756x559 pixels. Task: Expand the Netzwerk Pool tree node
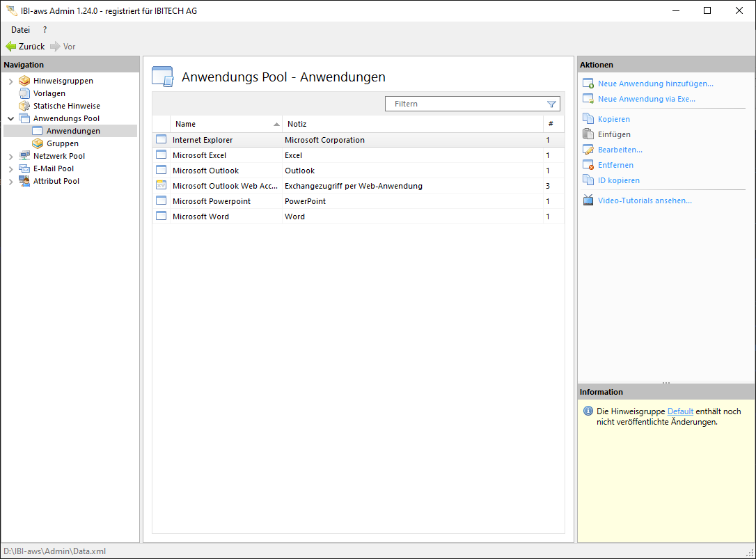(x=10, y=157)
